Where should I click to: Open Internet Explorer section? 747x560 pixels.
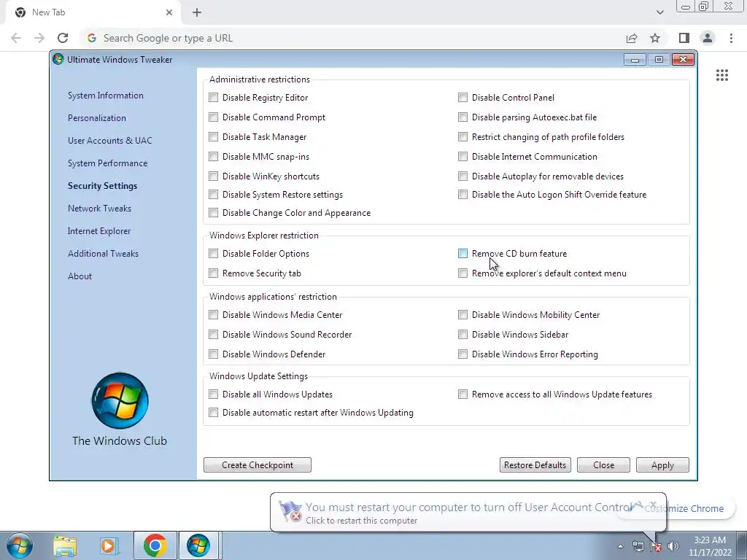click(x=99, y=231)
